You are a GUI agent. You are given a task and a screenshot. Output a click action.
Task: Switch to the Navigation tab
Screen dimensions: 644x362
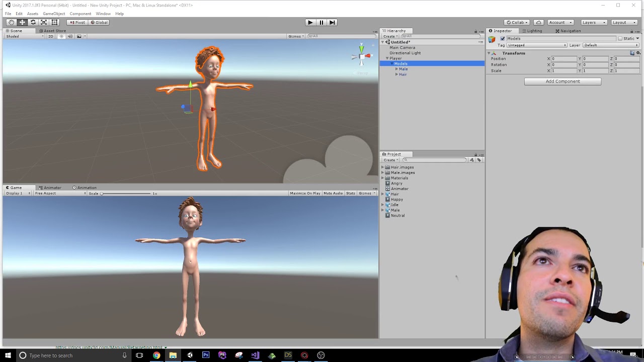pyautogui.click(x=568, y=31)
